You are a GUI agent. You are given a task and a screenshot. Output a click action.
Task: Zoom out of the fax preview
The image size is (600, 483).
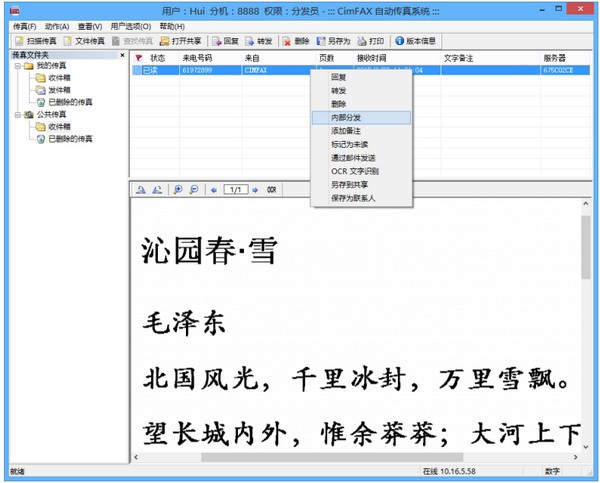pos(192,189)
